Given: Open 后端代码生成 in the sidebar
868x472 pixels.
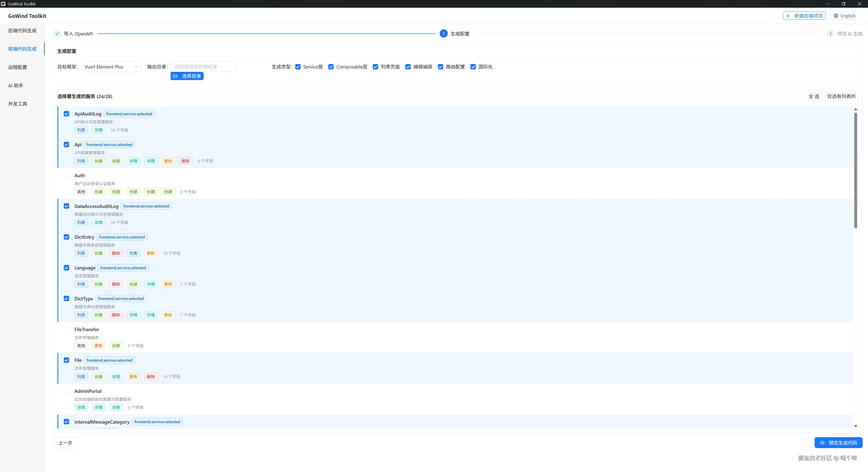Looking at the screenshot, I should pos(22,31).
